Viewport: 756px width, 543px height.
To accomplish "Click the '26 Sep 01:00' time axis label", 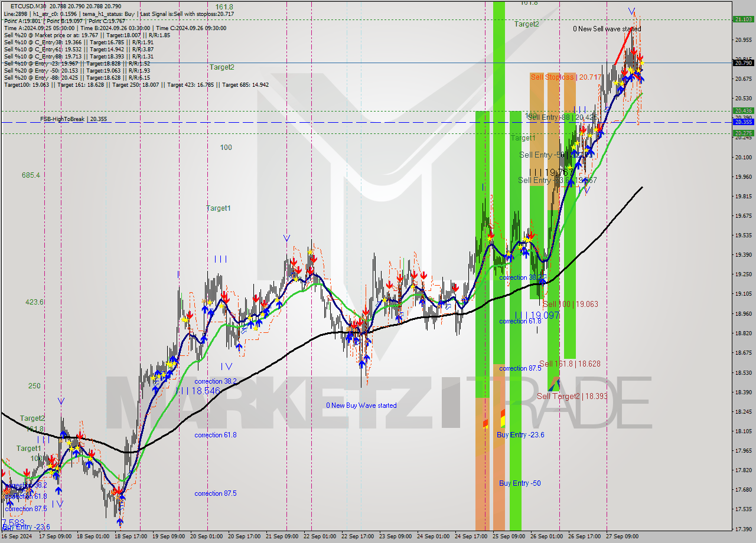I will click(548, 537).
